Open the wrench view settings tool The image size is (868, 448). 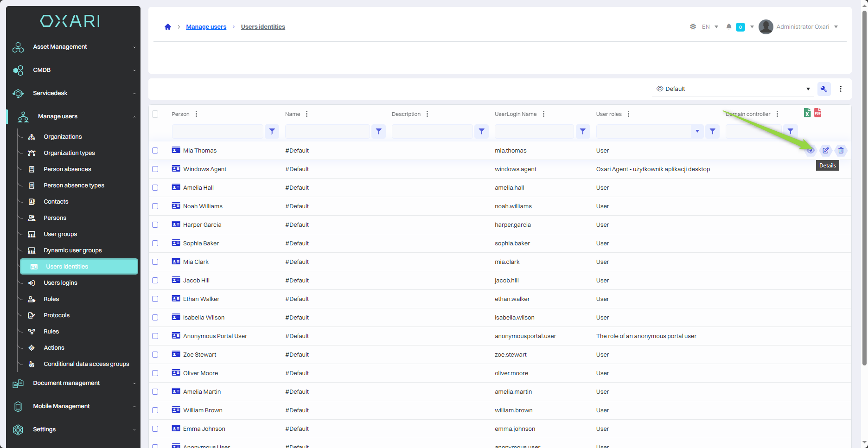824,89
